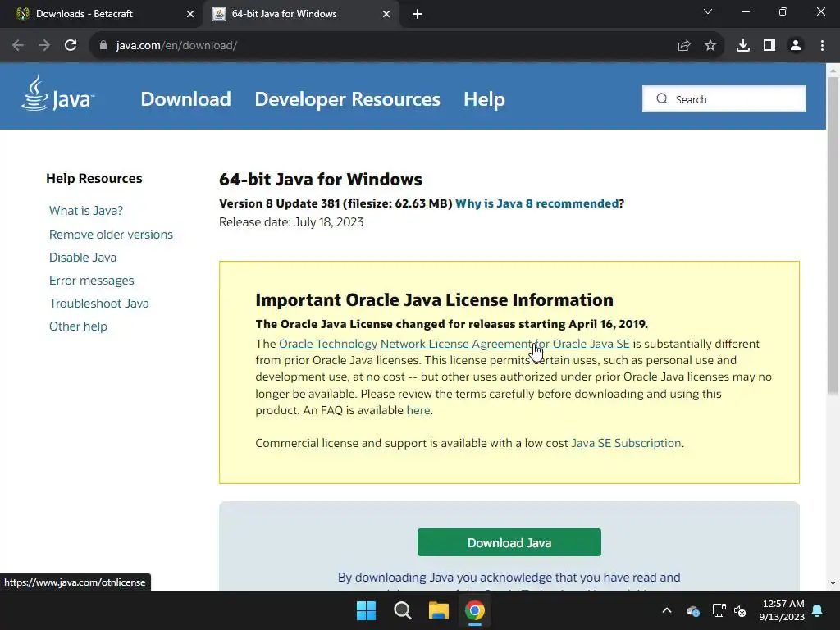Open Windows Start menu

point(366,610)
